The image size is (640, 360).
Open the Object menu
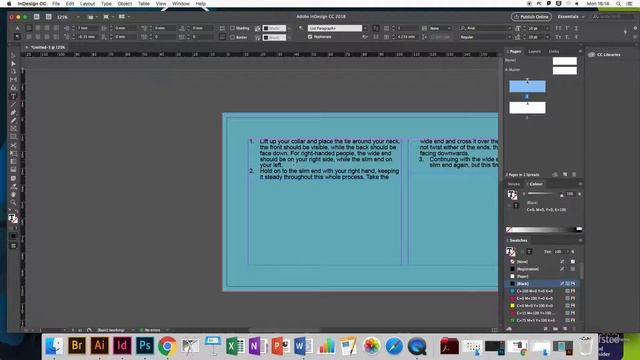(x=124, y=4)
